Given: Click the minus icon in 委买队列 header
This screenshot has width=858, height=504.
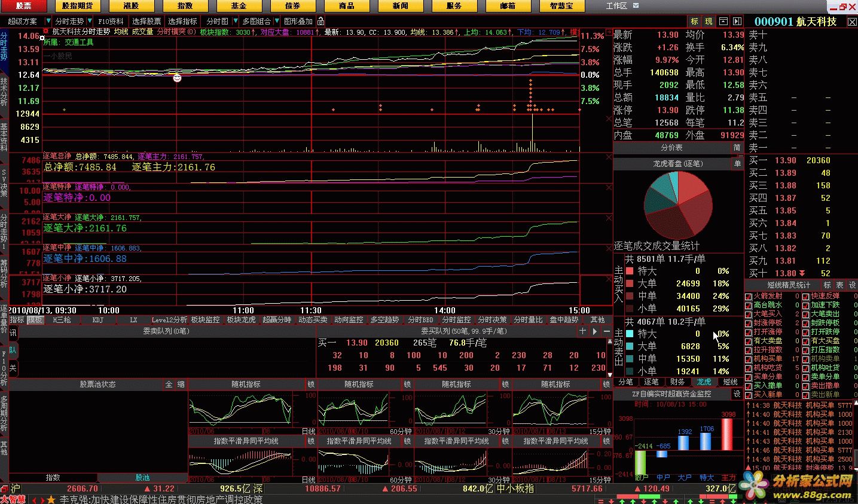Looking at the screenshot, I should coord(606,331).
